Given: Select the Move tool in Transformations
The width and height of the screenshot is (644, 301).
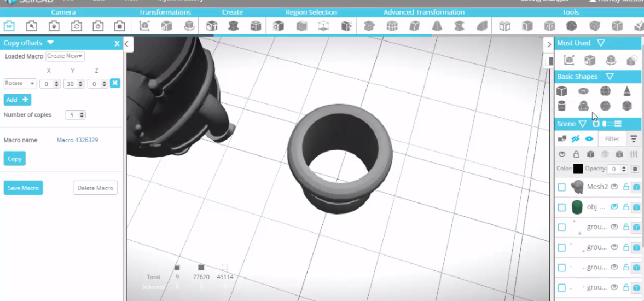Looking at the screenshot, I should (x=144, y=26).
